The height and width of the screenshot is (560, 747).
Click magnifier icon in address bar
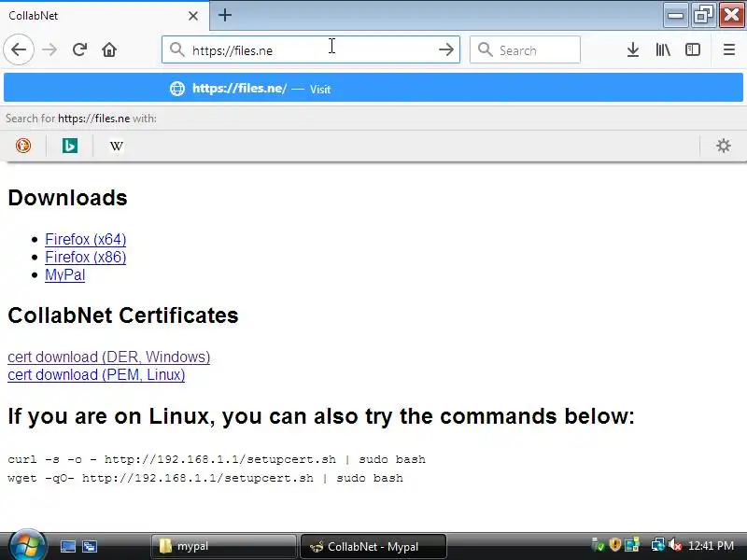[177, 49]
